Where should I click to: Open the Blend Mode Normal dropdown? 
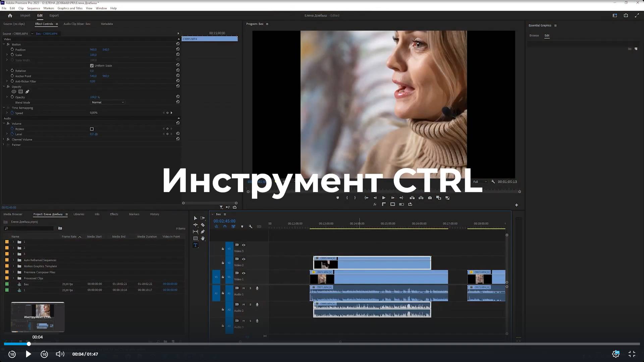(108, 102)
